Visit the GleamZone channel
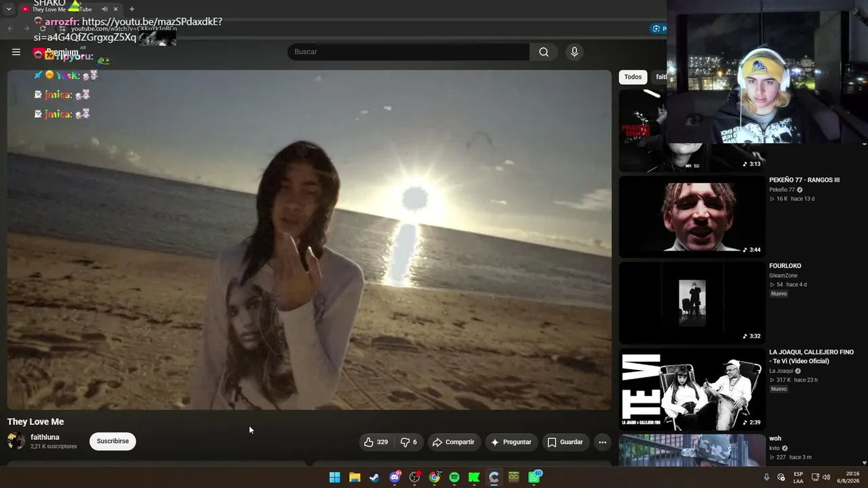Screen dimensions: 868x488 click(783, 276)
